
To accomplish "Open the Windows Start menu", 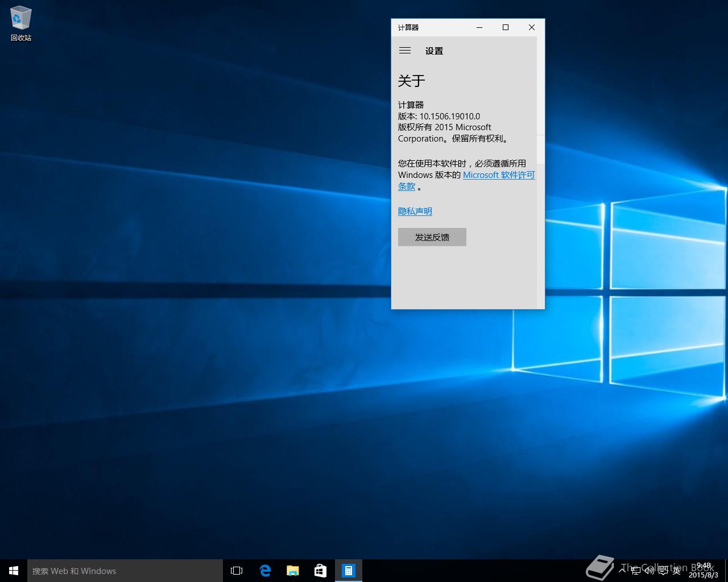I will point(14,571).
